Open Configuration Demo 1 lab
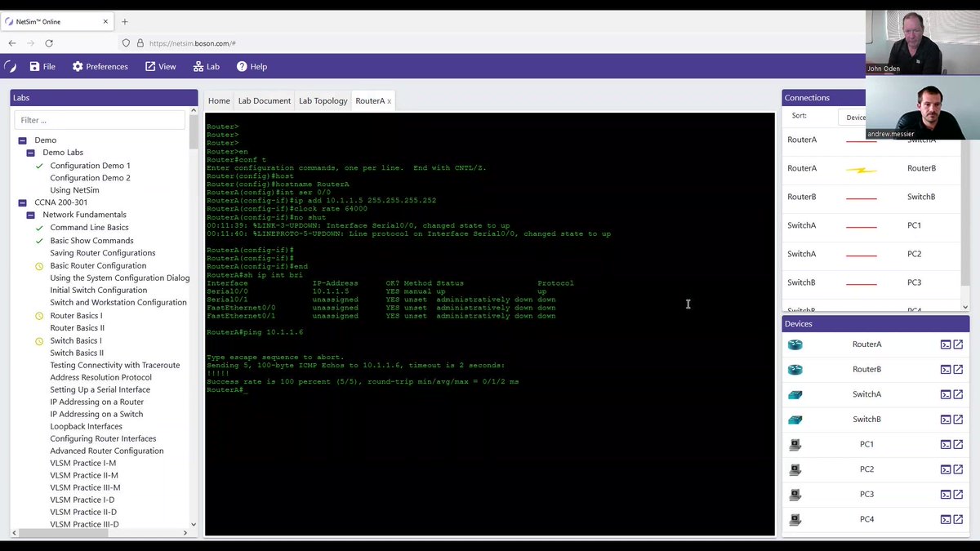This screenshot has height=551, width=980. pyautogui.click(x=90, y=166)
